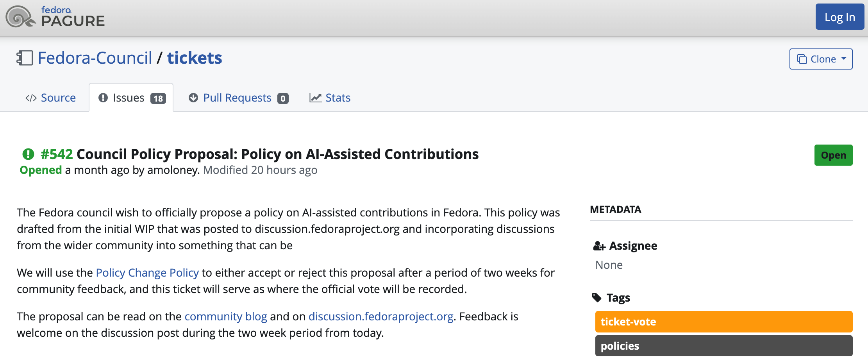Click the Stats chart icon
This screenshot has width=868, height=361.
[x=315, y=98]
